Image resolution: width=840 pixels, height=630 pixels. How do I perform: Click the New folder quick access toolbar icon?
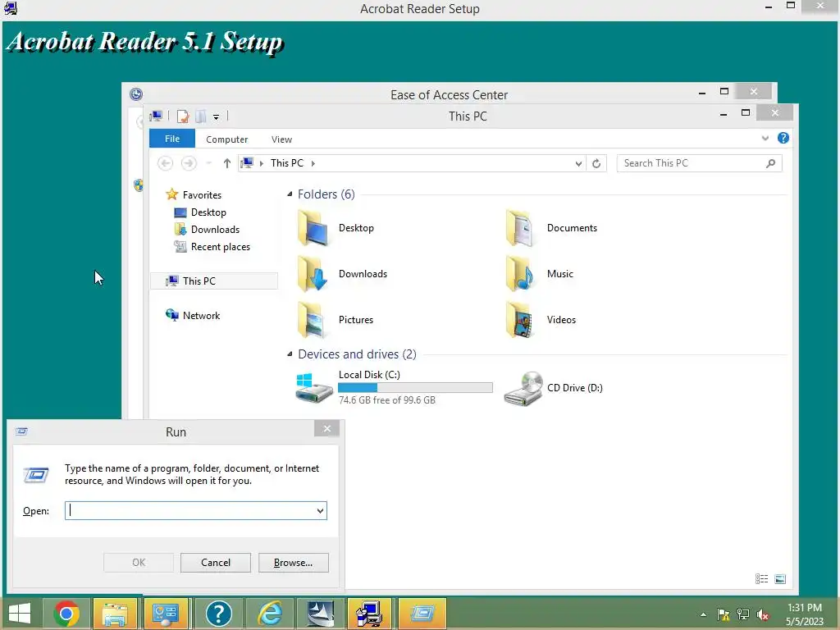tap(201, 116)
